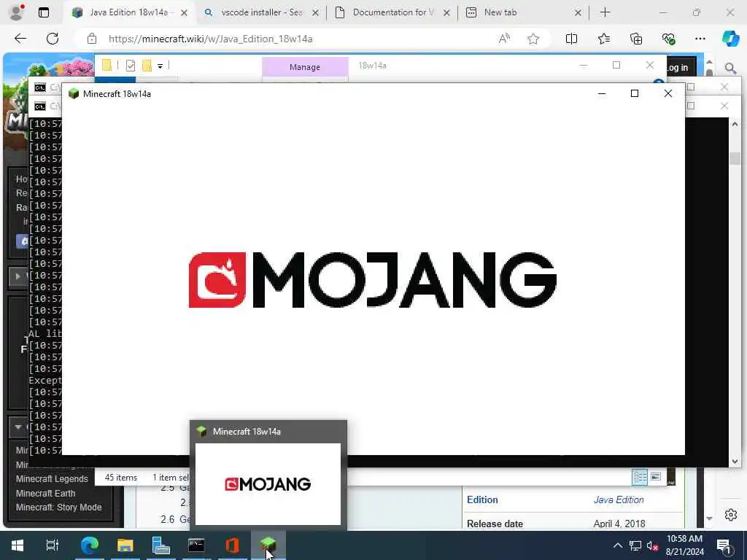This screenshot has width=747, height=560.
Task: Open Minecraft Earth wiki link
Action: point(45,494)
